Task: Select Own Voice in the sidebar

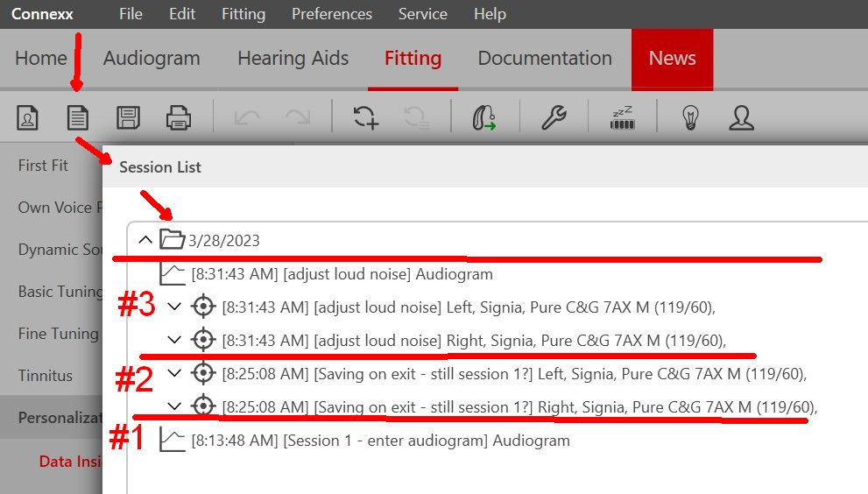Action: (60, 207)
